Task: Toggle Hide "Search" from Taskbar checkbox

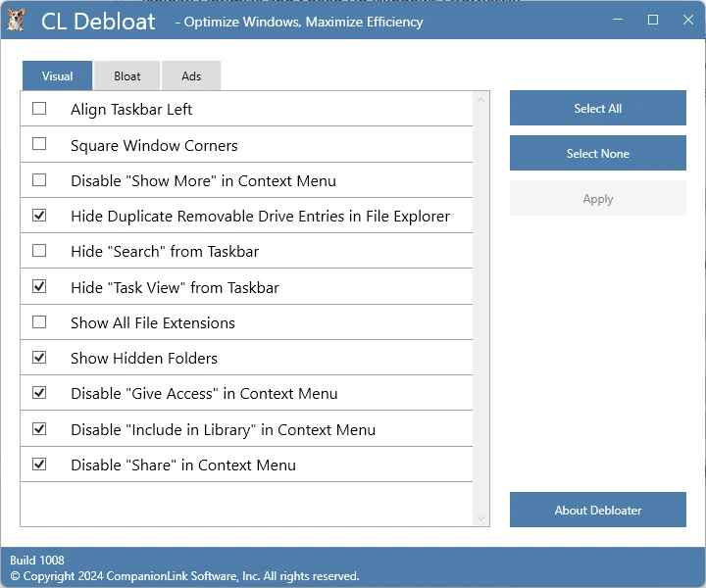Action: (x=39, y=251)
